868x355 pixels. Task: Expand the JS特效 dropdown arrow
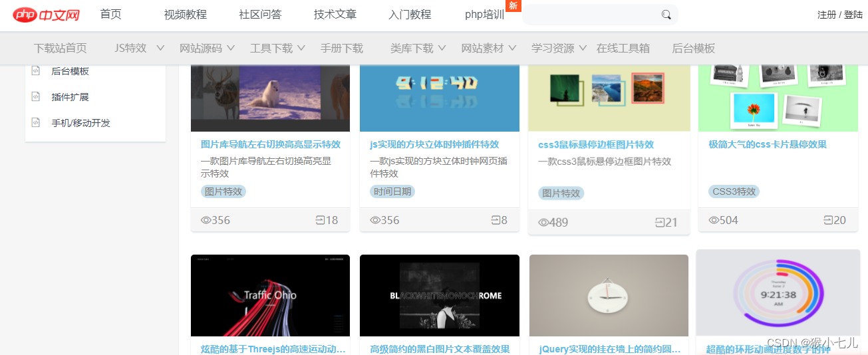point(160,48)
